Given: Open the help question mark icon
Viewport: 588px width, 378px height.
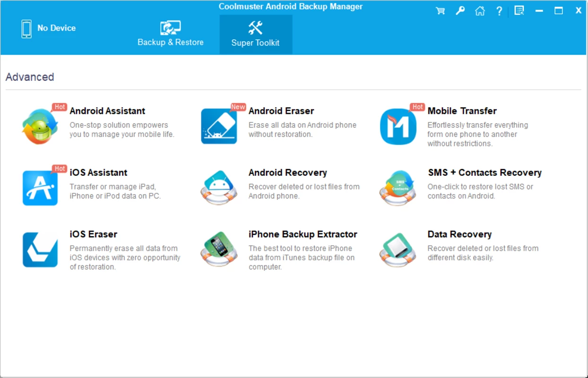Looking at the screenshot, I should click(499, 11).
